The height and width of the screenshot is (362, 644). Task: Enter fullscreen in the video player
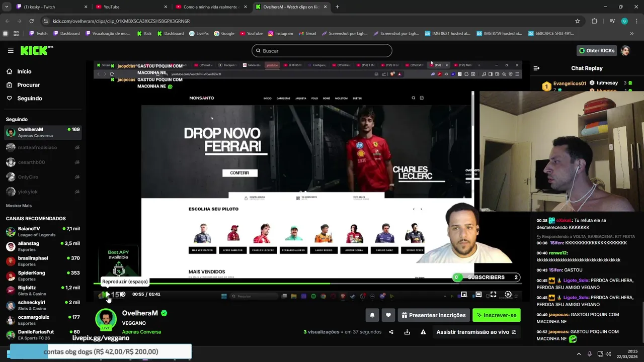tap(493, 295)
